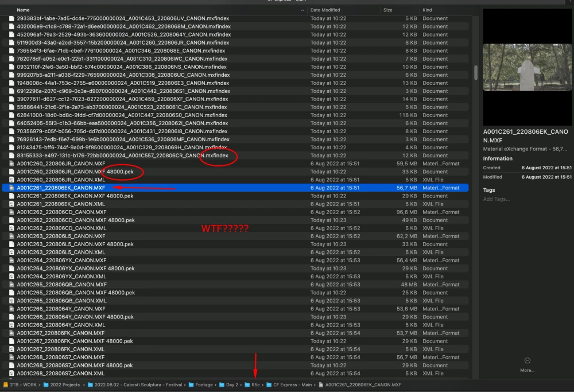Sort files by the Name column header
Viewport: 574px width, 392px height.
23,10
